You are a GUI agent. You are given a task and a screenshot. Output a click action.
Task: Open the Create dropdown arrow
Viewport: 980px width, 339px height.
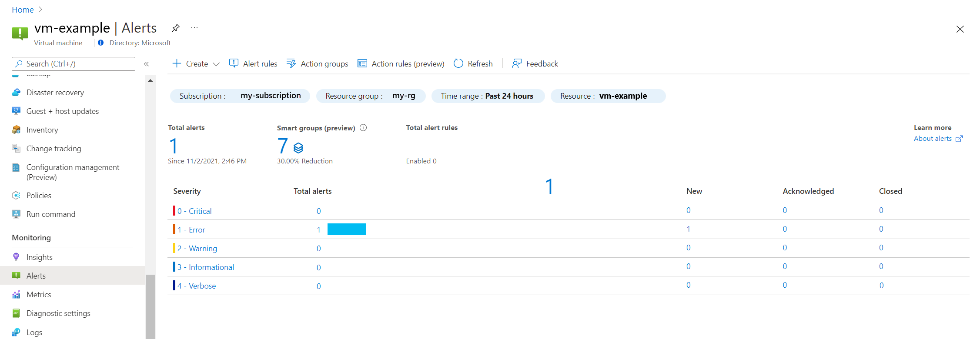(x=216, y=64)
